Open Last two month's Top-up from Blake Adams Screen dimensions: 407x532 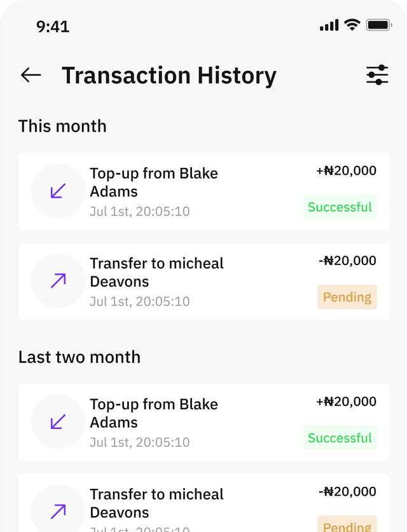tap(154, 413)
